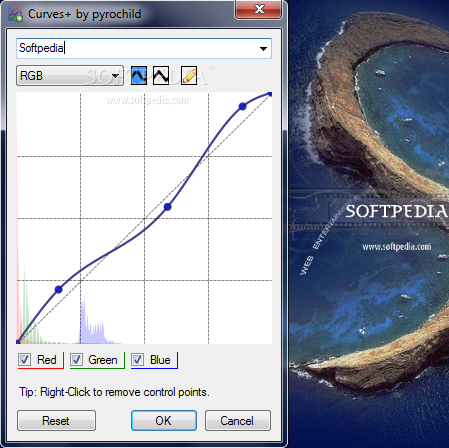Select the straight-line curve mode icon
449x448 pixels.
tap(161, 75)
